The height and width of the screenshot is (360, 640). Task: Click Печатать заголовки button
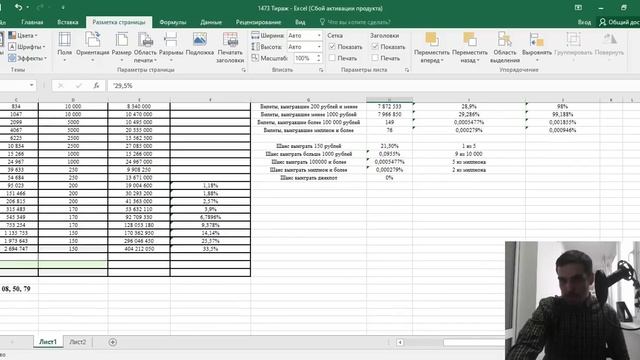(230, 47)
